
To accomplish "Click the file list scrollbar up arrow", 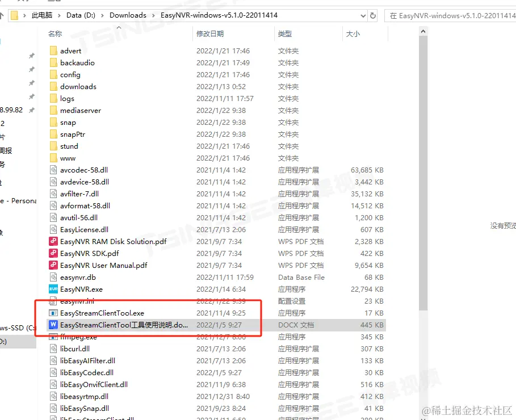I will coord(423,31).
